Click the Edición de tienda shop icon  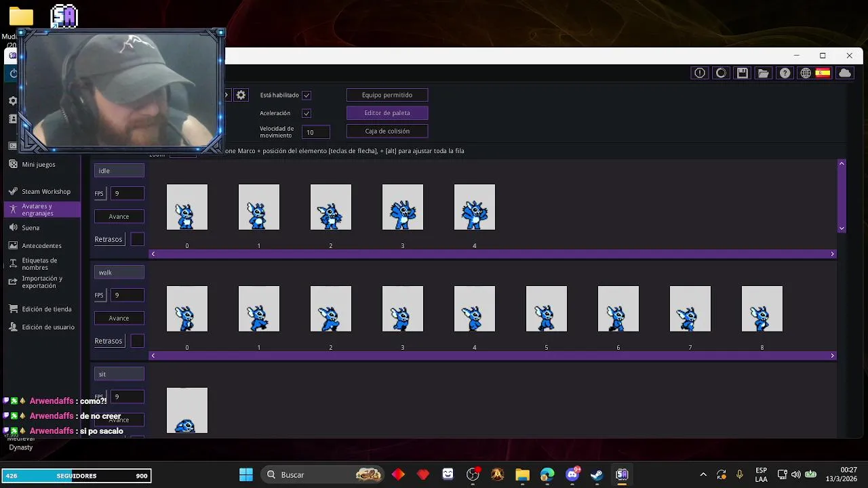tap(13, 309)
